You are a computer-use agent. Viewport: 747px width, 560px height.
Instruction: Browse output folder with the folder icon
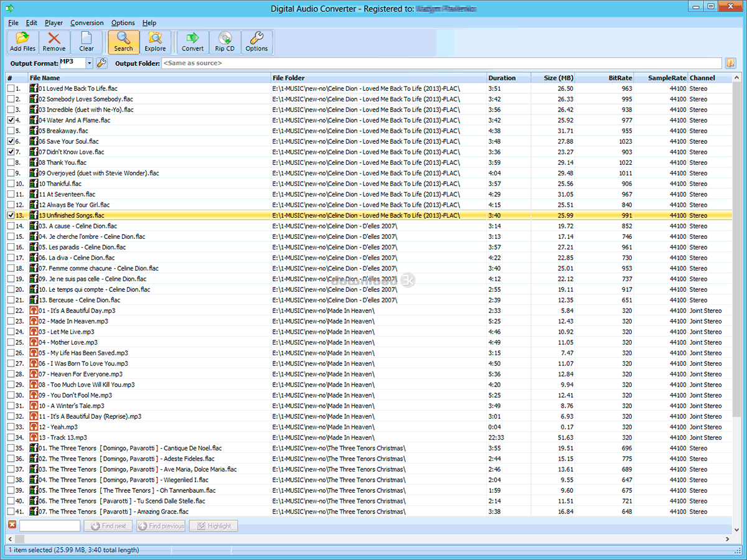(730, 63)
